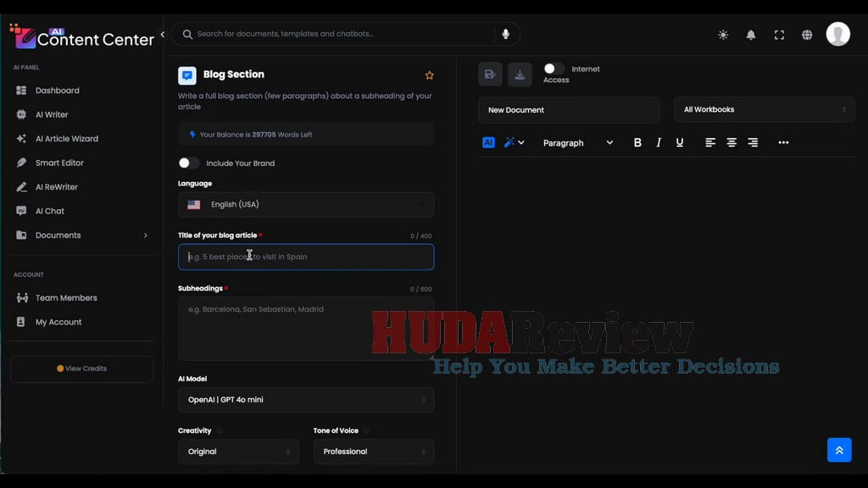The height and width of the screenshot is (488, 868).
Task: Open the AI Model dropdown
Action: 306,400
